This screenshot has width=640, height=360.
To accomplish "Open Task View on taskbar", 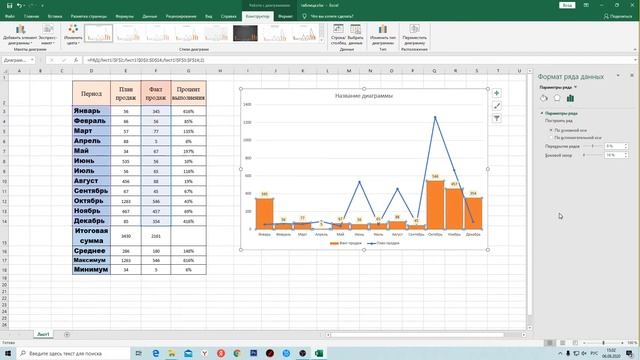I will coord(139,353).
